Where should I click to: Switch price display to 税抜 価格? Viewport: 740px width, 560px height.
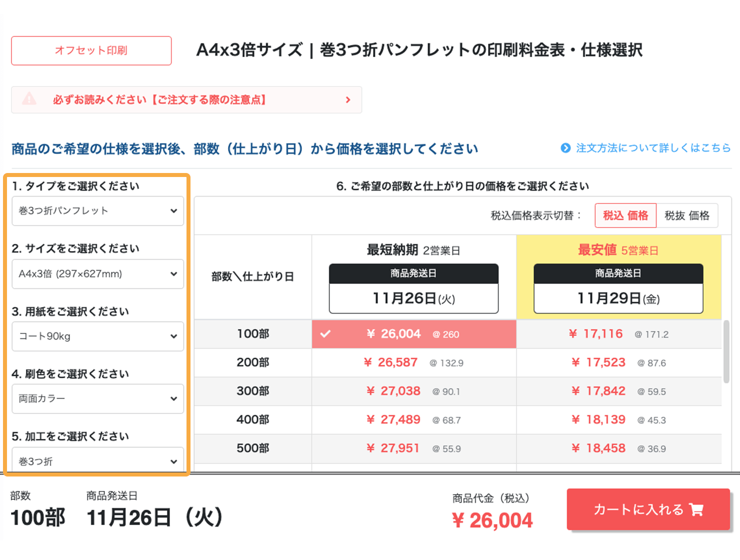click(687, 215)
